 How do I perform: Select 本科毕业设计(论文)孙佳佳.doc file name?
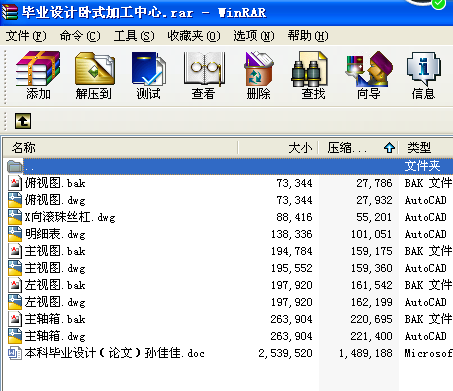(x=115, y=353)
